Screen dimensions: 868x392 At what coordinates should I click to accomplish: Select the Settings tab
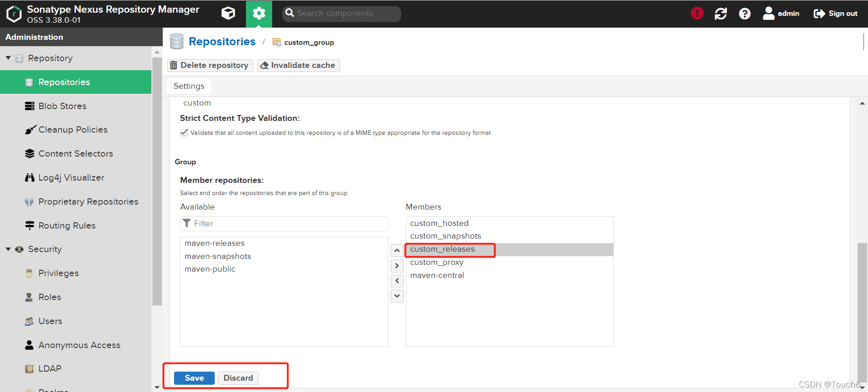coord(189,86)
